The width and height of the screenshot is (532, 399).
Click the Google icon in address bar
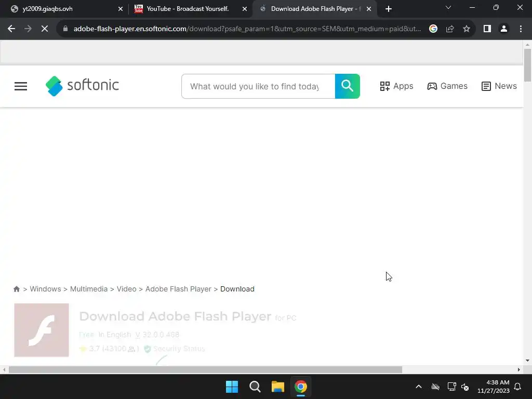(433, 29)
